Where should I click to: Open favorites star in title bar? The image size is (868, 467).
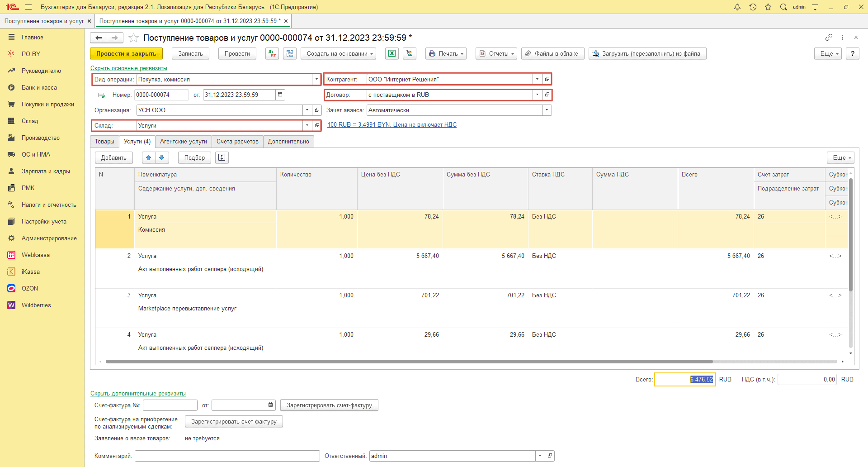(768, 7)
